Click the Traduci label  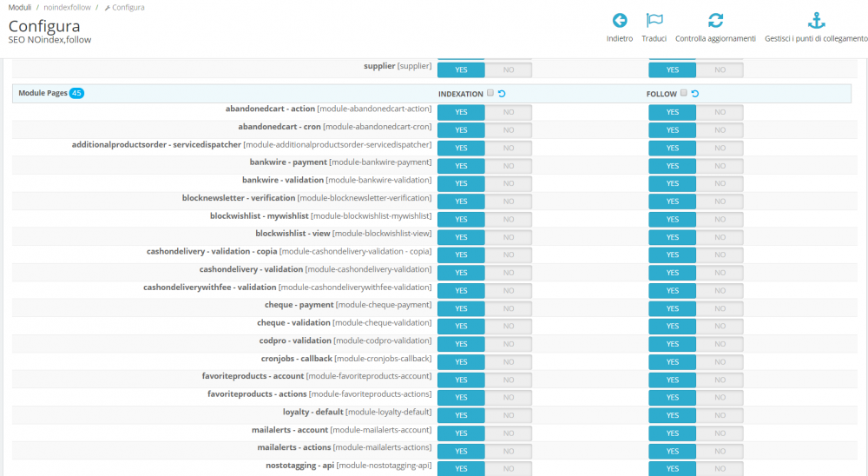[654, 39]
